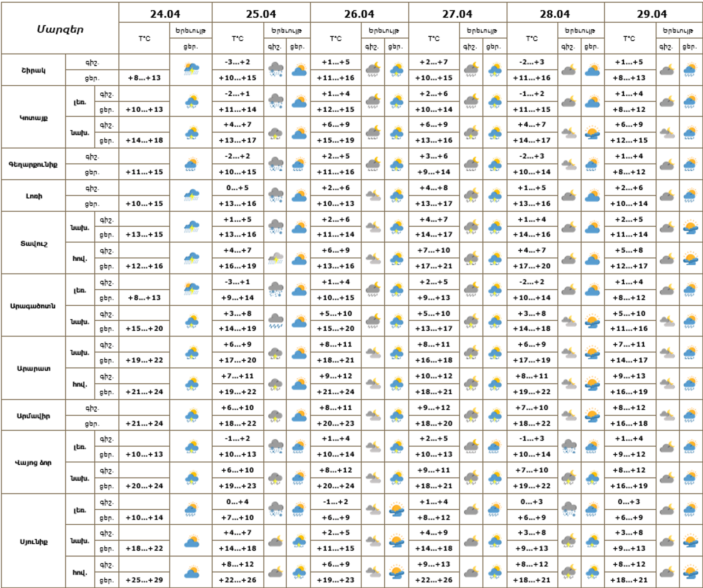Click the -3...+2 temperature cell
Viewport: 703px width, 588px height.
click(238, 62)
